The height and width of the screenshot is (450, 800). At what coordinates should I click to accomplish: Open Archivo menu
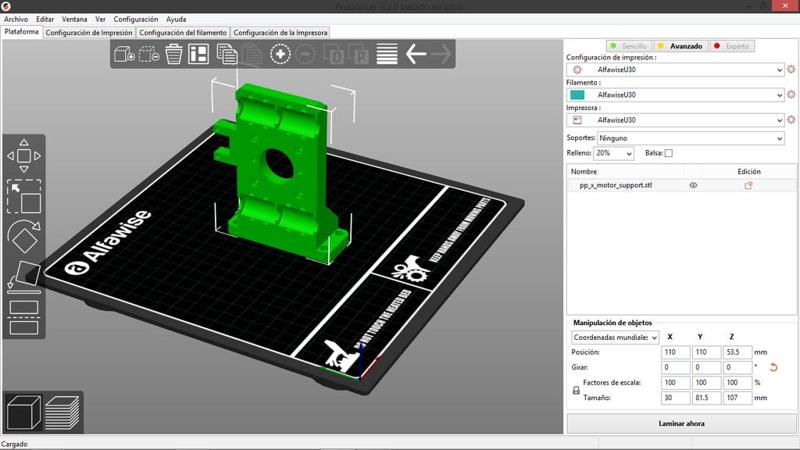(x=16, y=19)
